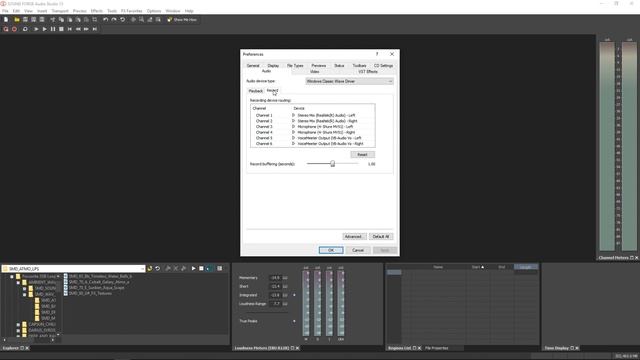Switch to the General tab in Preferences
Screen dimensions: 640x360
(x=253, y=66)
